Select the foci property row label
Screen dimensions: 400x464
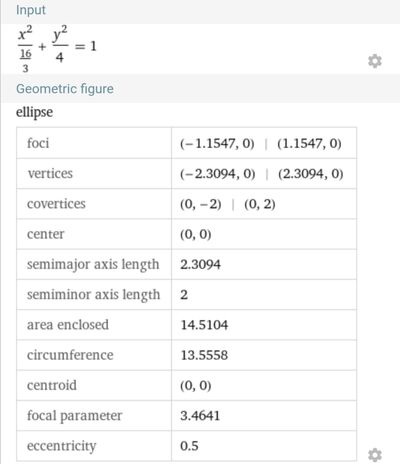38,143
